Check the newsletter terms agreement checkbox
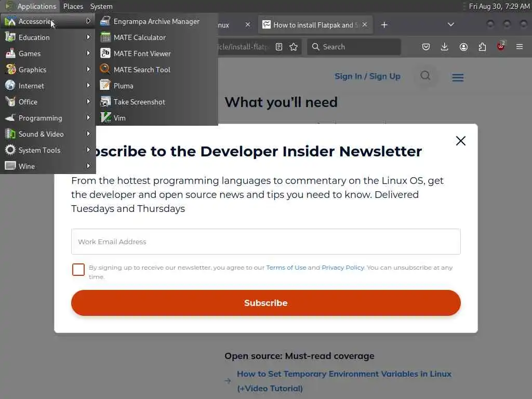The height and width of the screenshot is (399, 532). coord(78,270)
